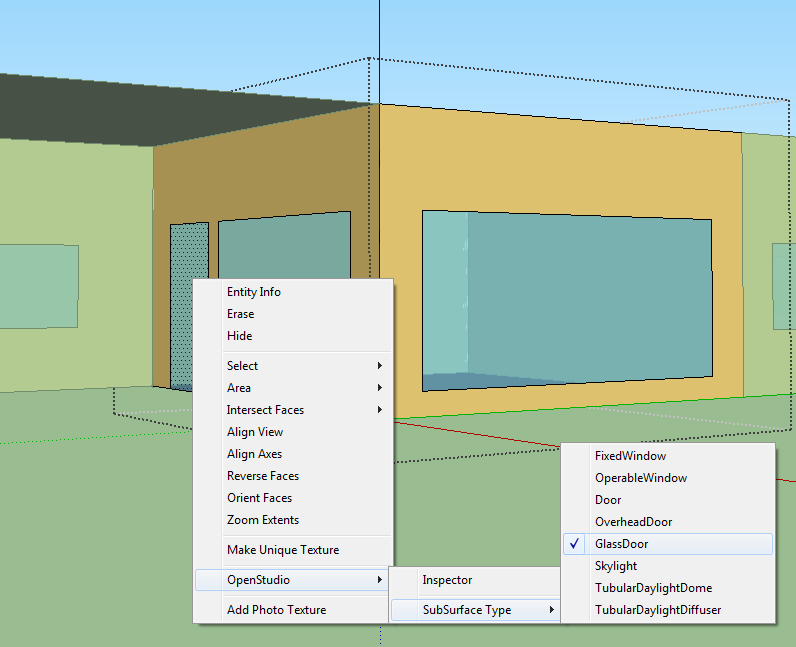Select Skylight subsurface type

pyautogui.click(x=616, y=566)
